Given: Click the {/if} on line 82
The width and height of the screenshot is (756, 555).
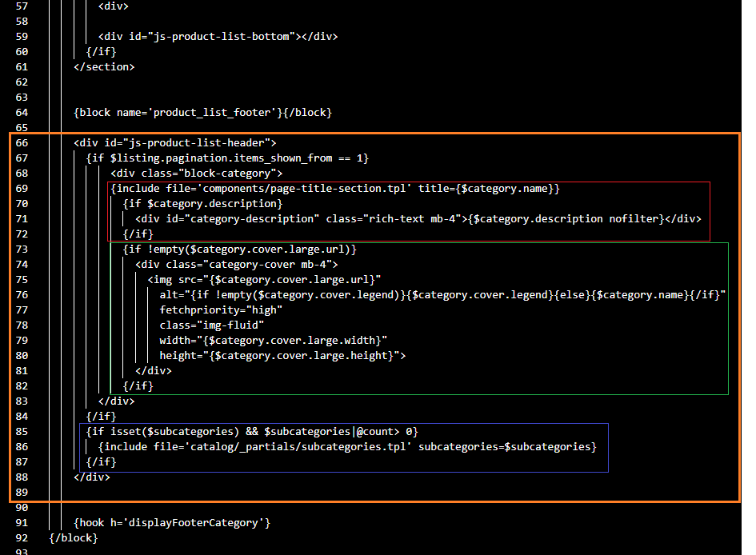Looking at the screenshot, I should pos(138,386).
